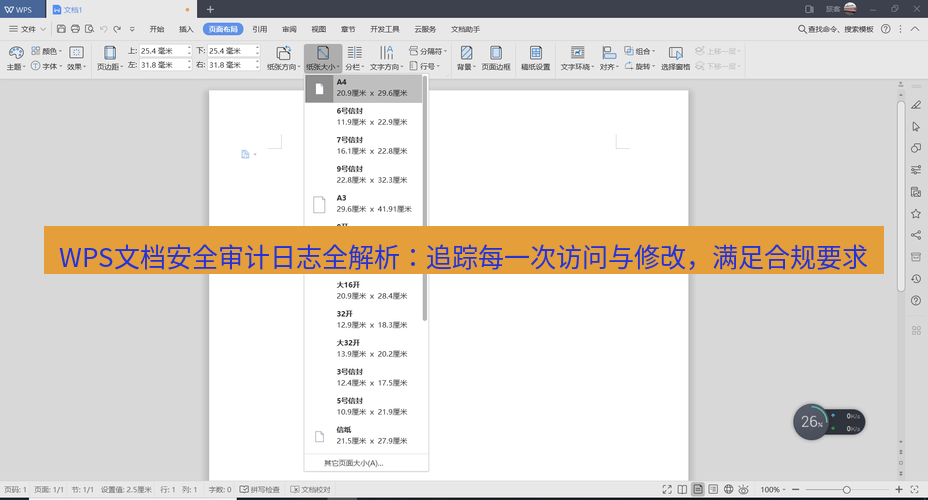Click the help question mark icon in ribbon header

(x=885, y=28)
